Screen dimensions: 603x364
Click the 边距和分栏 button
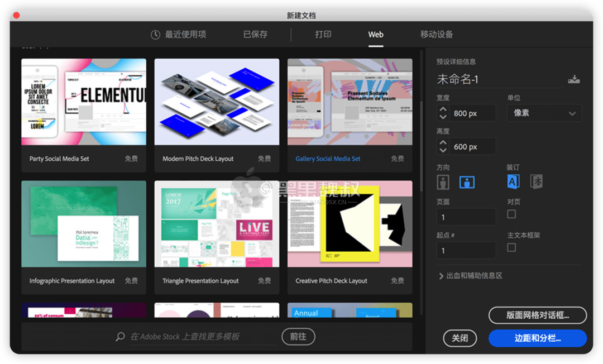click(x=537, y=338)
